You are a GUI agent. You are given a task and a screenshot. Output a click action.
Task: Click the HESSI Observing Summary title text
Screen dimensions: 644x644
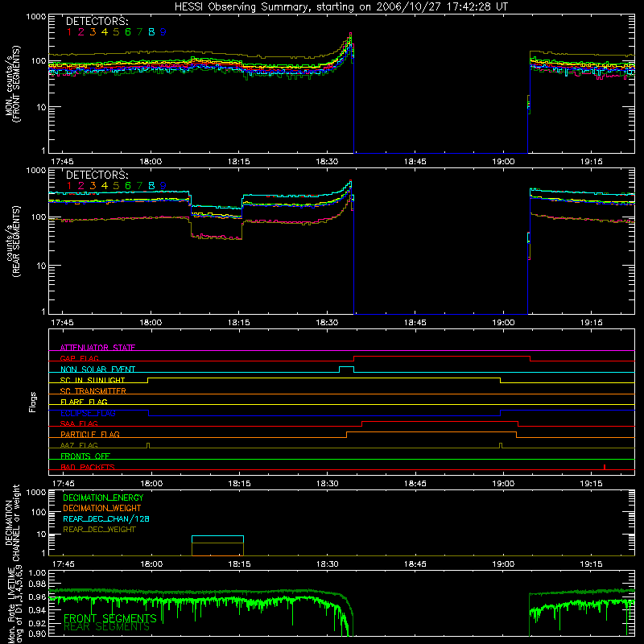click(341, 7)
